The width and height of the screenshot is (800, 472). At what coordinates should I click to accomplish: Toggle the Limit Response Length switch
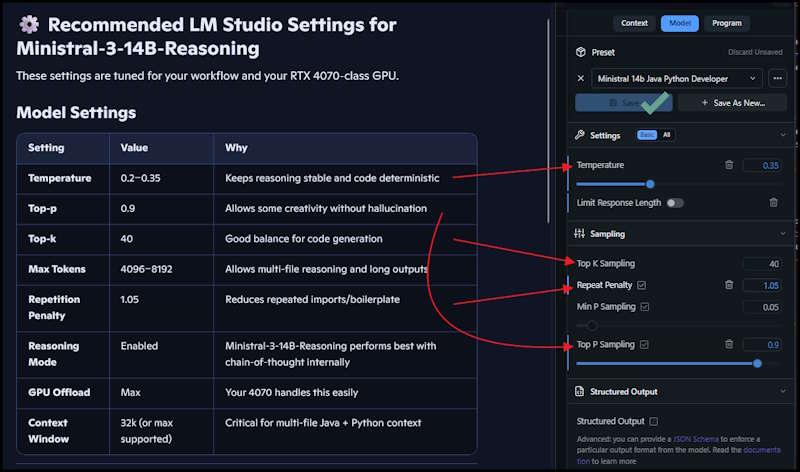tap(675, 203)
